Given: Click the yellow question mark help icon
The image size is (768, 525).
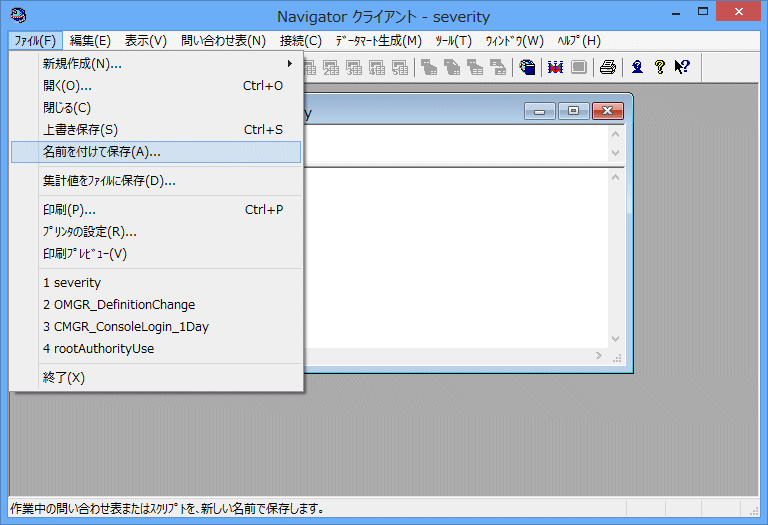Looking at the screenshot, I should tap(660, 67).
